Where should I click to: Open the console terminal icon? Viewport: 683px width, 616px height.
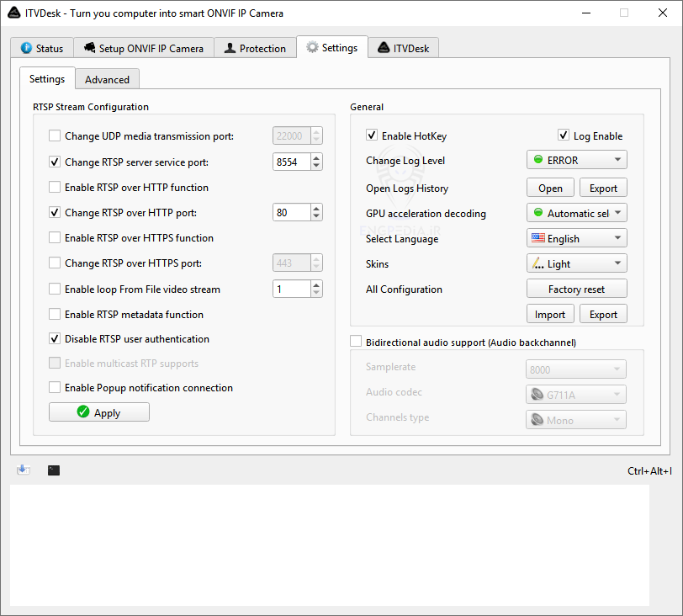(54, 470)
